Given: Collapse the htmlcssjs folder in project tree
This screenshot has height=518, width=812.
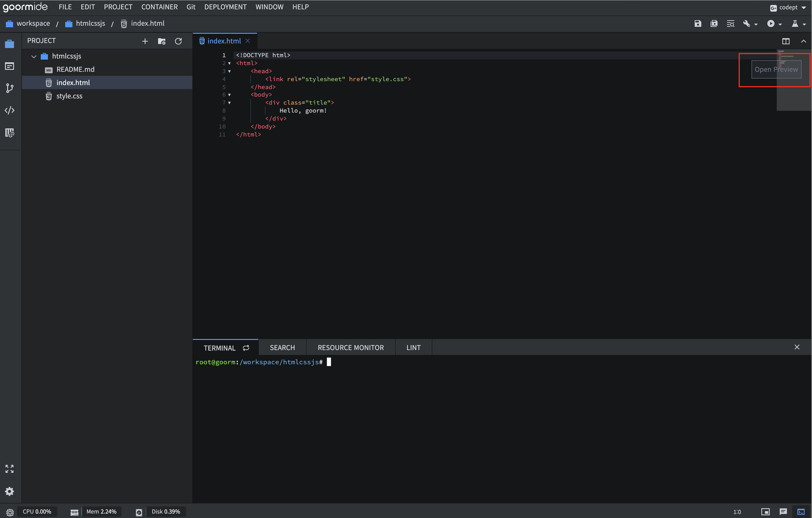Looking at the screenshot, I should 33,56.
